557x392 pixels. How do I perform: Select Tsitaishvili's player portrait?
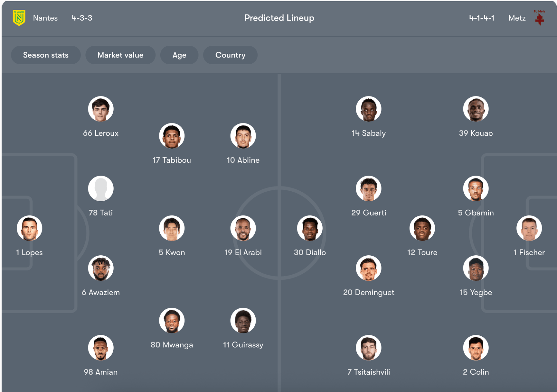[x=369, y=348]
